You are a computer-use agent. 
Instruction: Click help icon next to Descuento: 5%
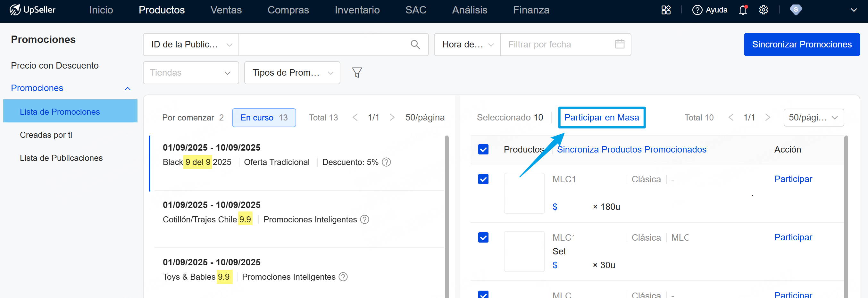(x=387, y=162)
